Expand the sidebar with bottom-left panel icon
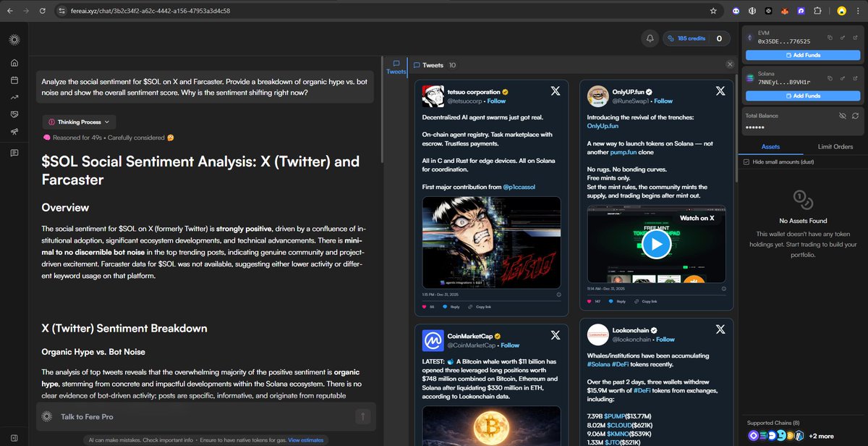The width and height of the screenshot is (868, 446). 14,437
